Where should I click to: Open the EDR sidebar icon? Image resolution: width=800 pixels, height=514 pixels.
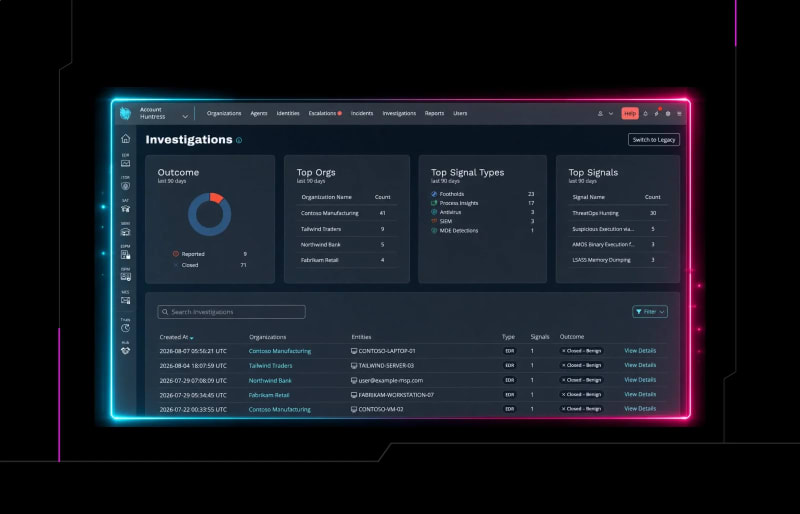(x=126, y=163)
